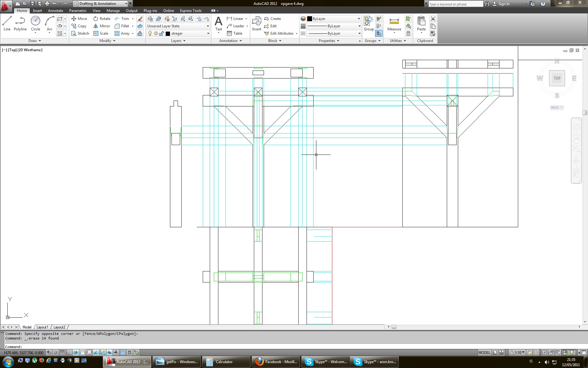Expand the Draw panel arrow
The image size is (588, 368).
[x=40, y=41]
